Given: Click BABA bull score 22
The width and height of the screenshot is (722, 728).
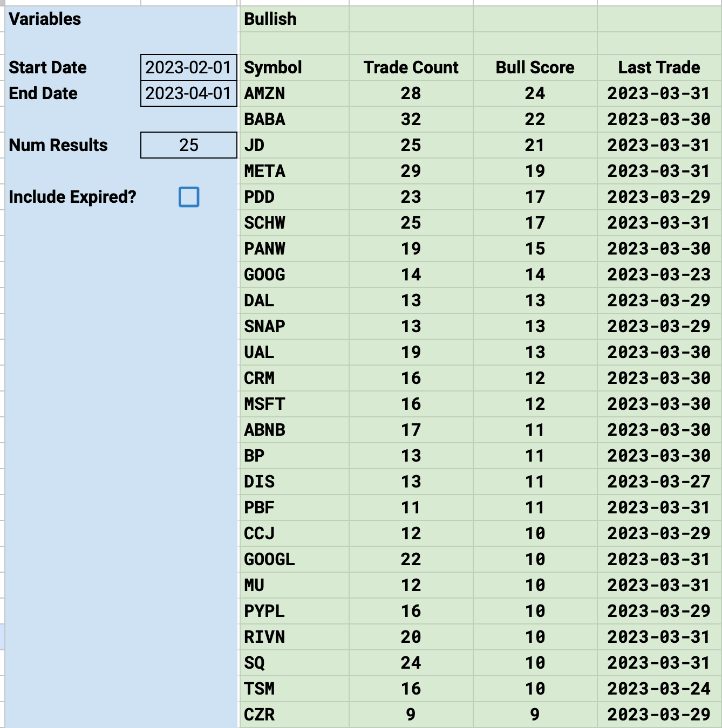Looking at the screenshot, I should pos(535,119).
